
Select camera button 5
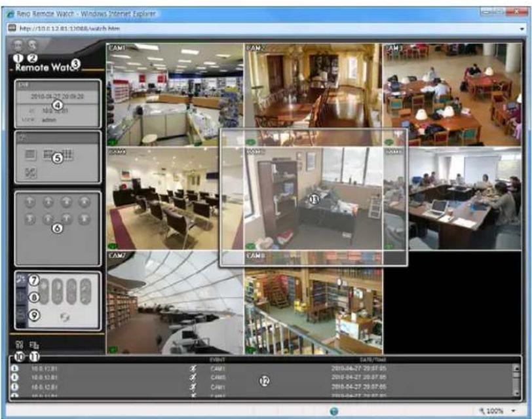pos(30,219)
